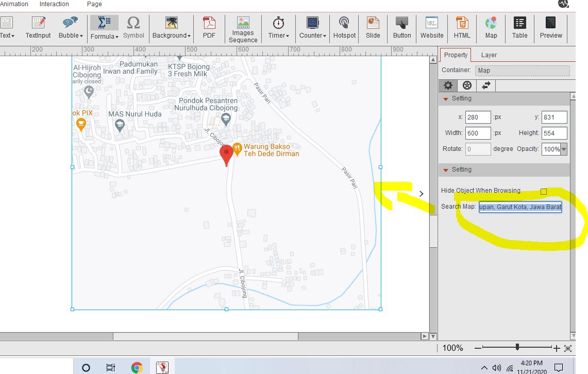Switch to the Layer tab

[x=489, y=55]
